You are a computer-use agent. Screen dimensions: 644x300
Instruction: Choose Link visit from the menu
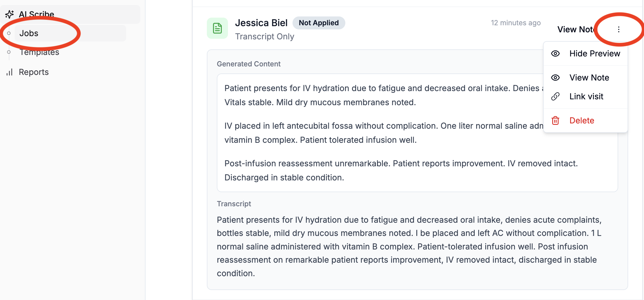[586, 96]
